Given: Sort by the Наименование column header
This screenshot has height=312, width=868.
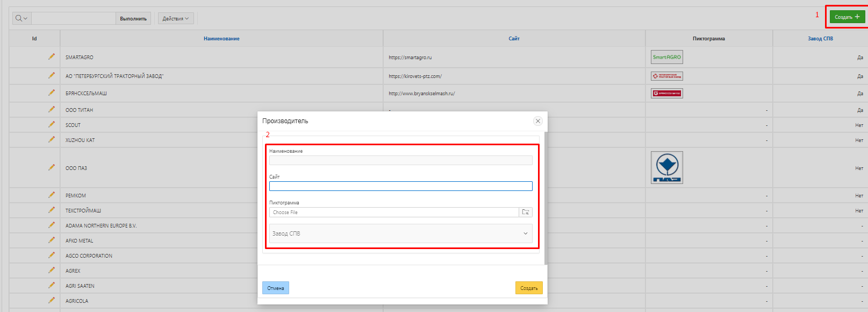Looking at the screenshot, I should [x=221, y=39].
